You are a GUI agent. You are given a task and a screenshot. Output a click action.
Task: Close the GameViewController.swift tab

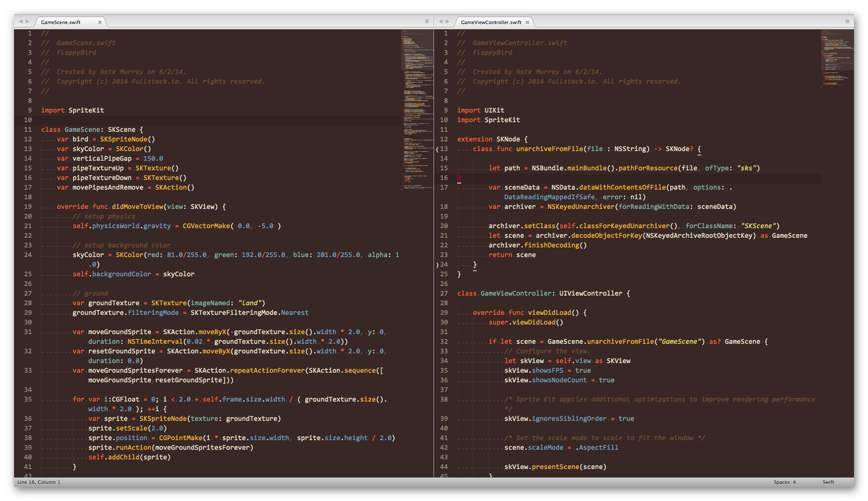527,22
